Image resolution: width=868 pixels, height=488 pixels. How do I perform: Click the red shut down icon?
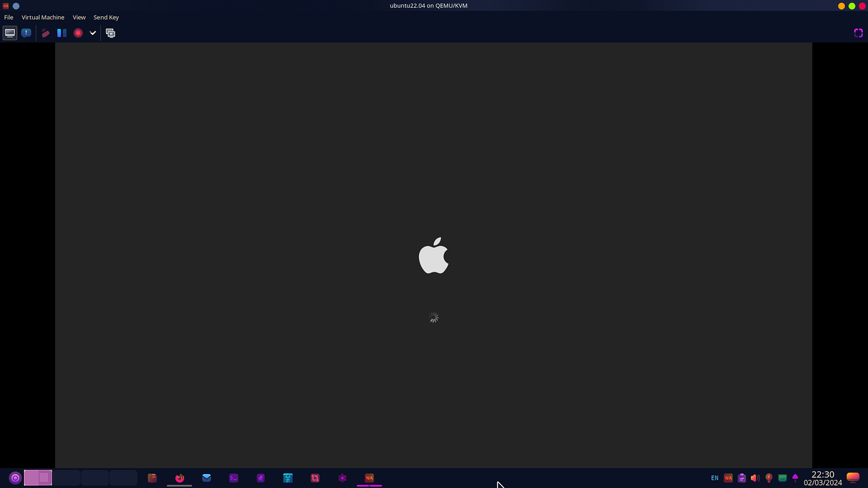[x=77, y=33]
